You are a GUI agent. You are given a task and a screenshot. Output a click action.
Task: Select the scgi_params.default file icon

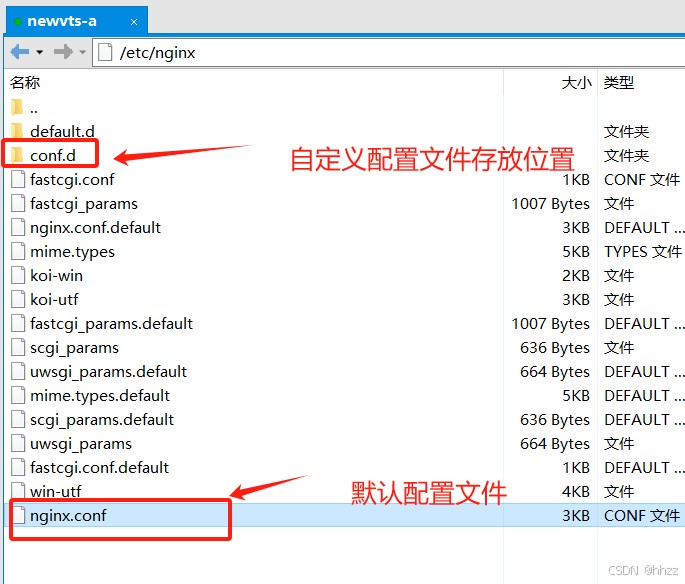[x=18, y=419]
